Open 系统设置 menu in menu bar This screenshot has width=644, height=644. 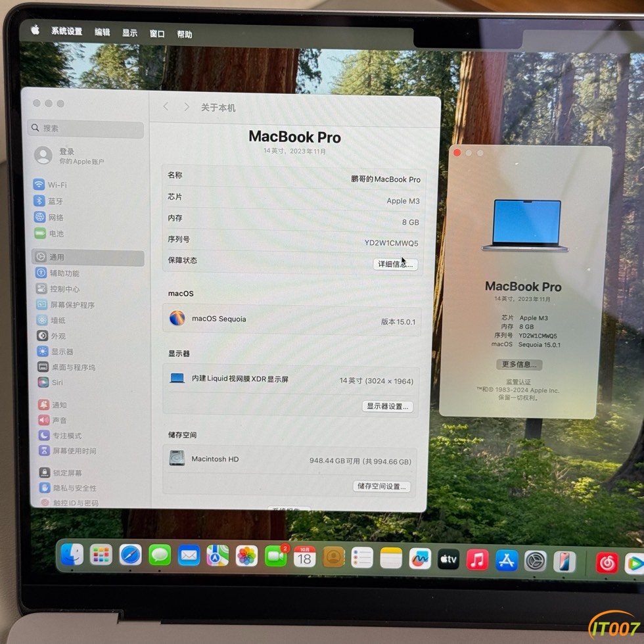(66, 32)
